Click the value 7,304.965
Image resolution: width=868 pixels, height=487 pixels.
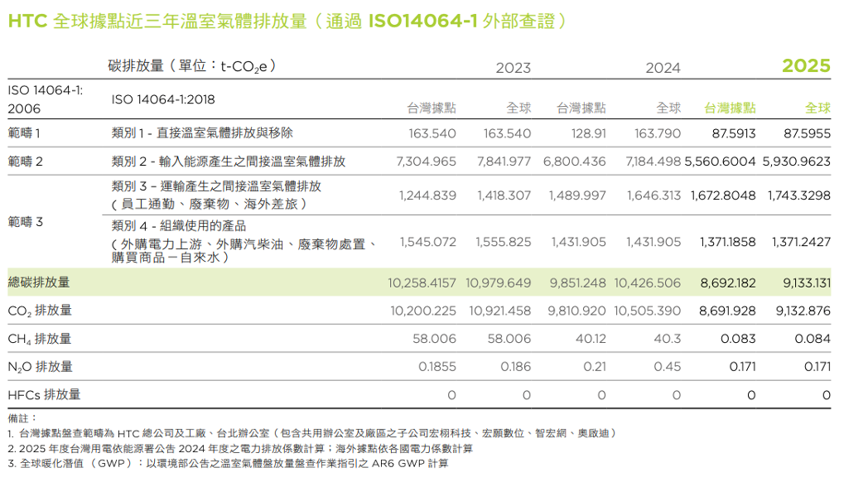tap(427, 162)
